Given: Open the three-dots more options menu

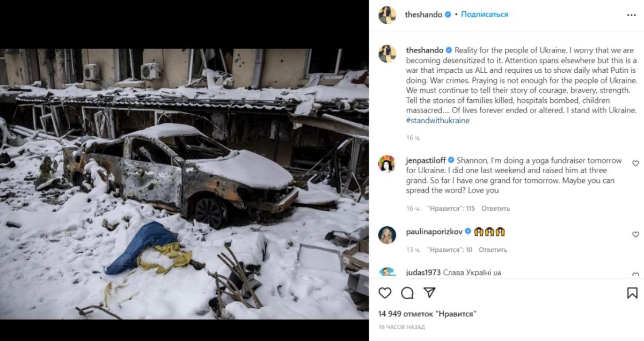Looking at the screenshot, I should (631, 15).
